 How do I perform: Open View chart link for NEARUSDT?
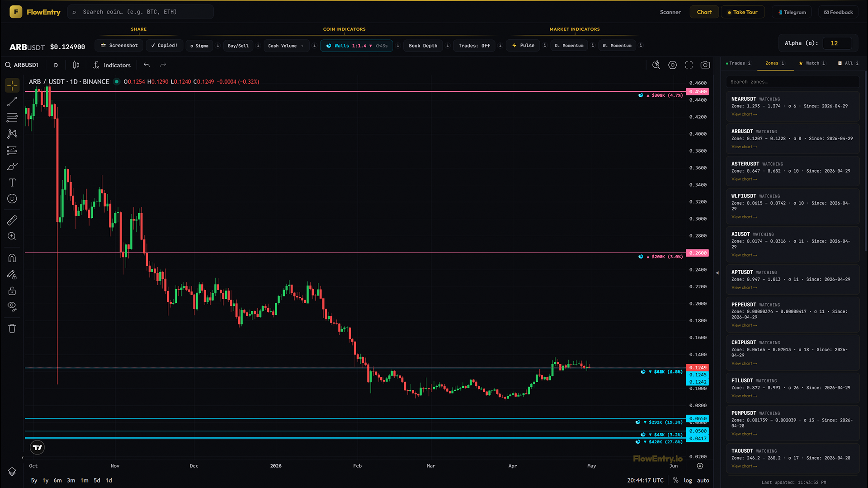[744, 114]
